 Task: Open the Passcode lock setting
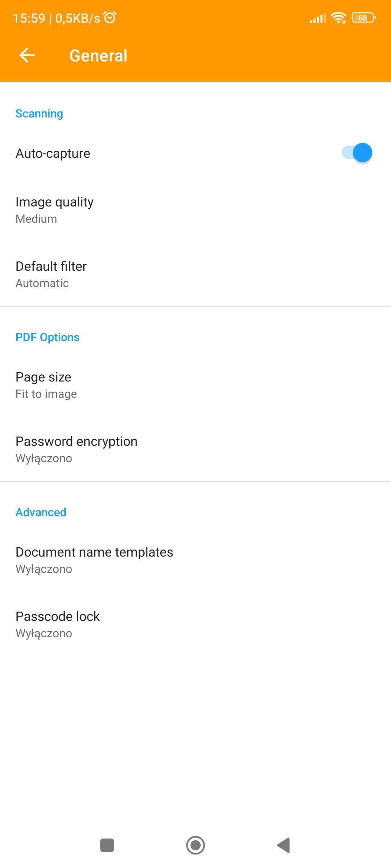[x=196, y=624]
